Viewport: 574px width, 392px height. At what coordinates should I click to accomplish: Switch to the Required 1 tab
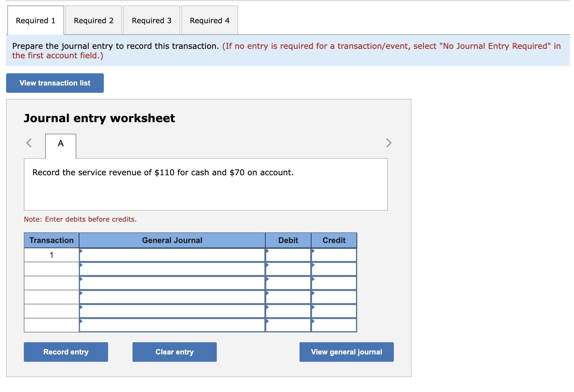(x=36, y=20)
